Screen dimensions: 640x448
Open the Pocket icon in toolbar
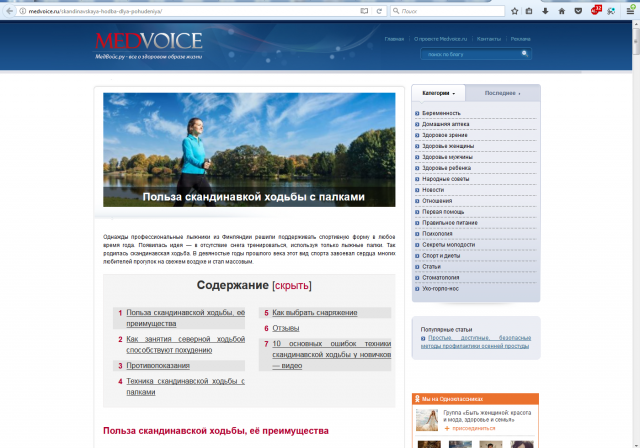pos(578,11)
